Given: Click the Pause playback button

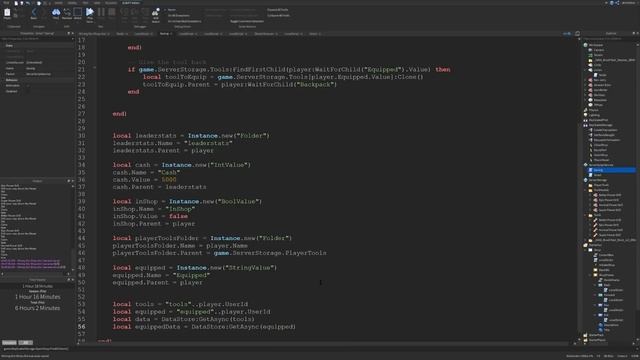Looking at the screenshot, I should [x=101, y=13].
